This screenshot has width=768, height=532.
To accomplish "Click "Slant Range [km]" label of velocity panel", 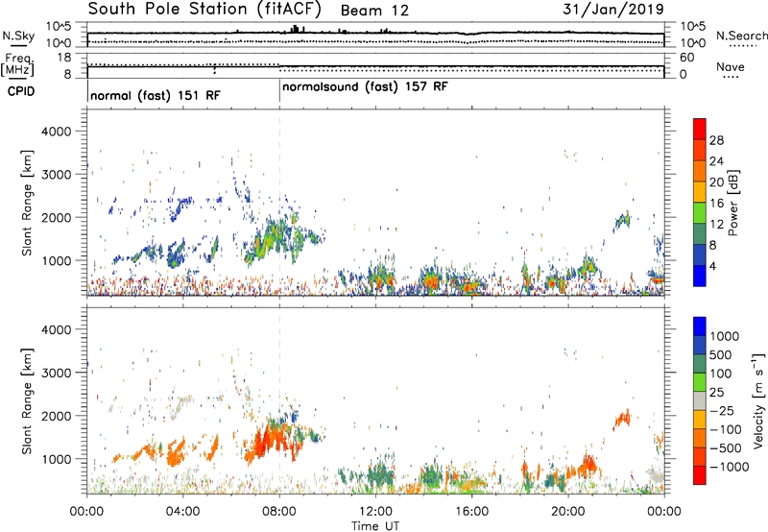I will coord(27,401).
